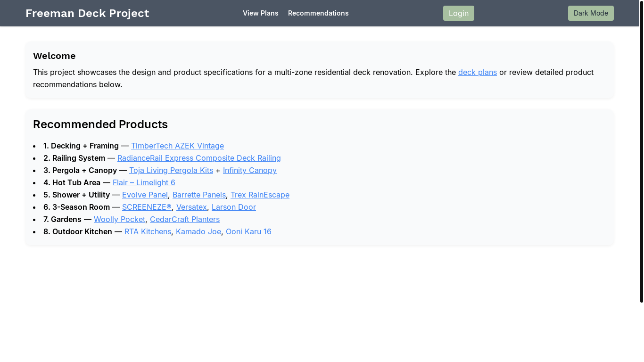Open the CedarCraft Planters link

click(185, 219)
